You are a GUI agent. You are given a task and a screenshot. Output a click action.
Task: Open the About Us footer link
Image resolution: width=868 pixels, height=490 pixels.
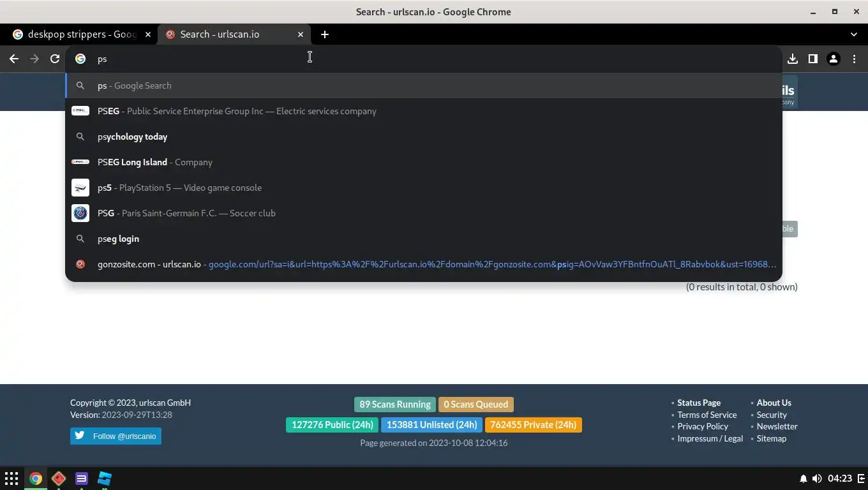(774, 403)
